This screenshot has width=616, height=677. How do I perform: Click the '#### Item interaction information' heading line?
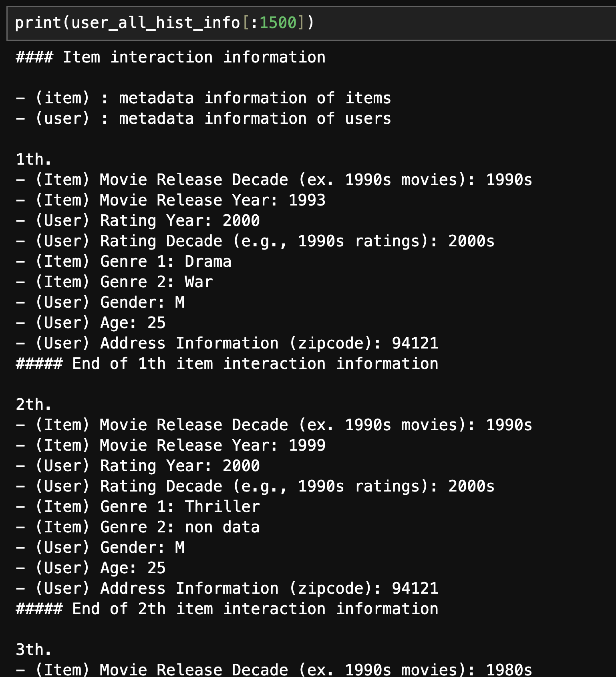pos(171,57)
